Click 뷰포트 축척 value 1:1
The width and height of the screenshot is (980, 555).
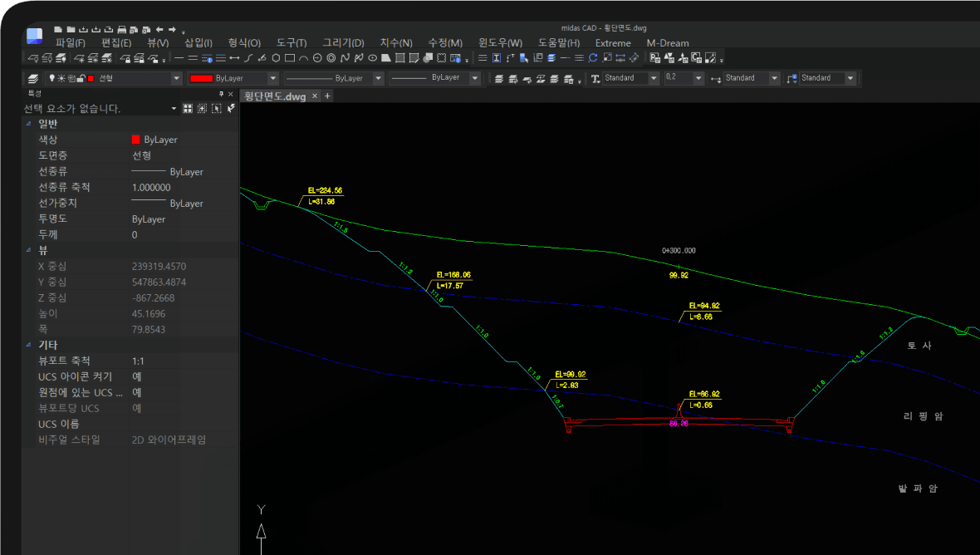pyautogui.click(x=138, y=361)
